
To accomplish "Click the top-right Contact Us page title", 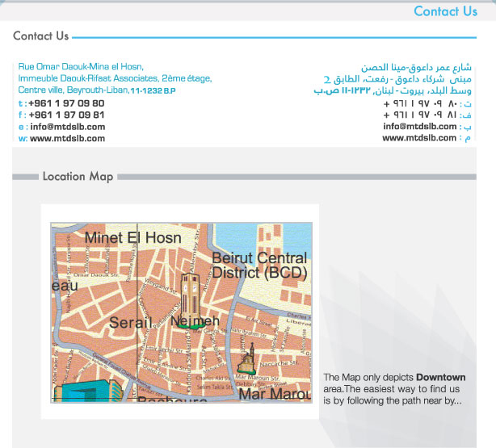I will (x=445, y=11).
